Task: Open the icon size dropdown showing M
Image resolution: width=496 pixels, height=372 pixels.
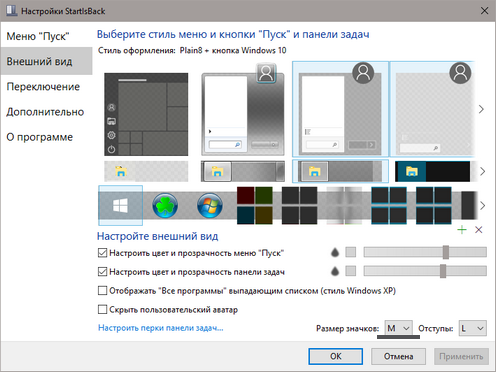Action: point(398,328)
